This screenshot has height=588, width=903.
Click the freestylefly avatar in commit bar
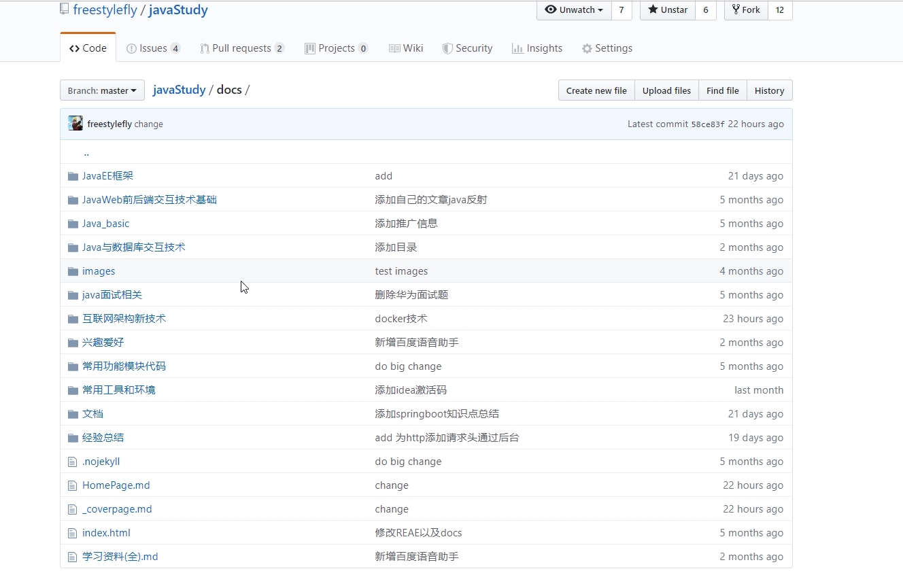pyautogui.click(x=75, y=124)
